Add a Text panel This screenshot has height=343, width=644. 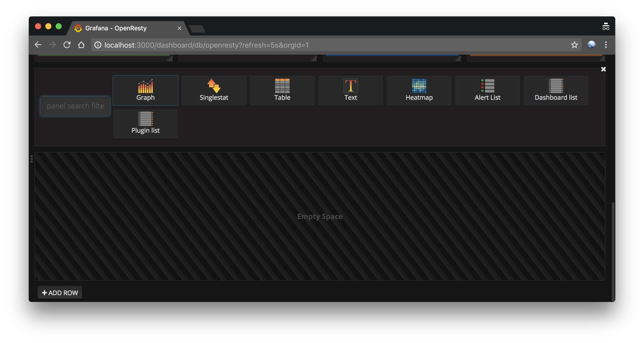[x=351, y=90]
